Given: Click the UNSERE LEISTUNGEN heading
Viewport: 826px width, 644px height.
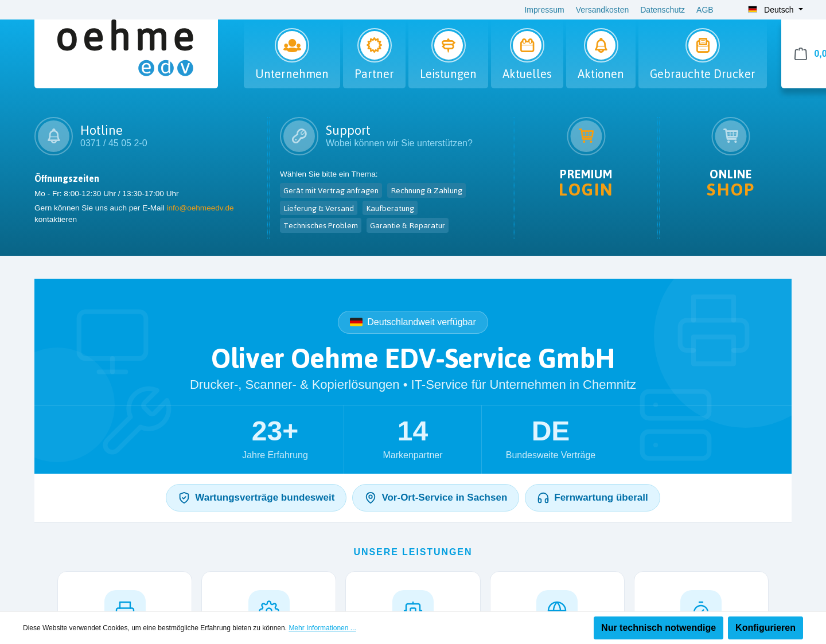Looking at the screenshot, I should [413, 552].
